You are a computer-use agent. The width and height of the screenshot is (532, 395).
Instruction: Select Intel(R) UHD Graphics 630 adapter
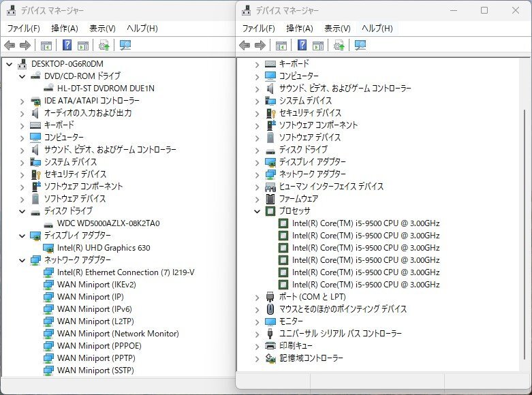104,248
